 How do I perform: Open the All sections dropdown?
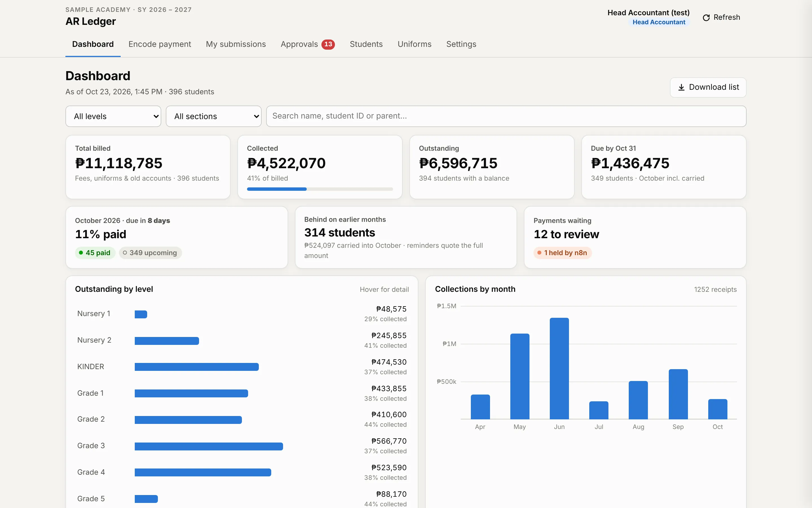tap(214, 116)
